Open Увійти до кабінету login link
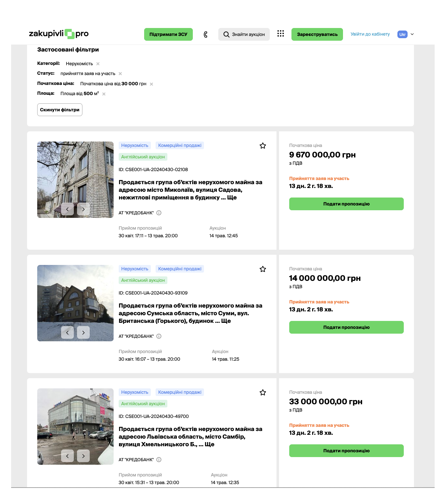This screenshot has height=500, width=448. (370, 34)
